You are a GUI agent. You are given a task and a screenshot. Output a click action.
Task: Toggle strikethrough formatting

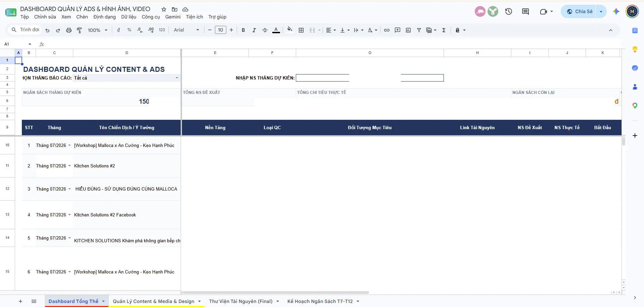coord(265,30)
